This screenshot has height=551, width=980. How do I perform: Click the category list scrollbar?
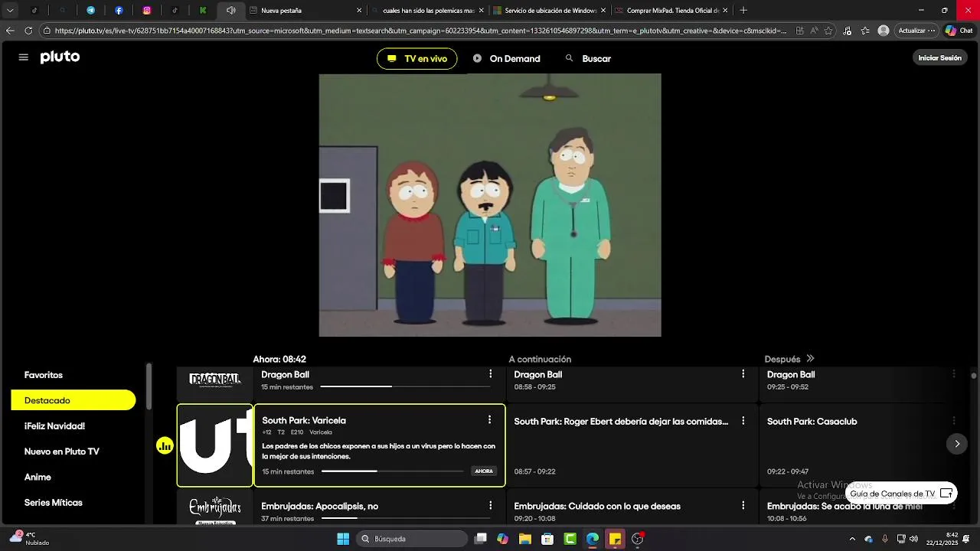pyautogui.click(x=149, y=386)
